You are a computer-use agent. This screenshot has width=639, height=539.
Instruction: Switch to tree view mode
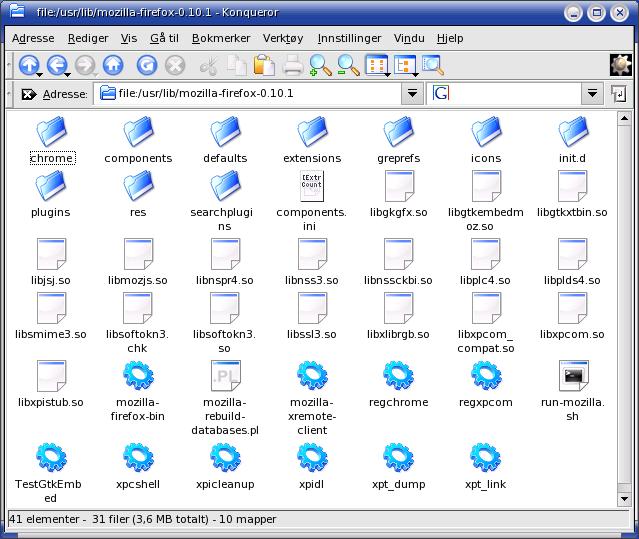[403, 64]
